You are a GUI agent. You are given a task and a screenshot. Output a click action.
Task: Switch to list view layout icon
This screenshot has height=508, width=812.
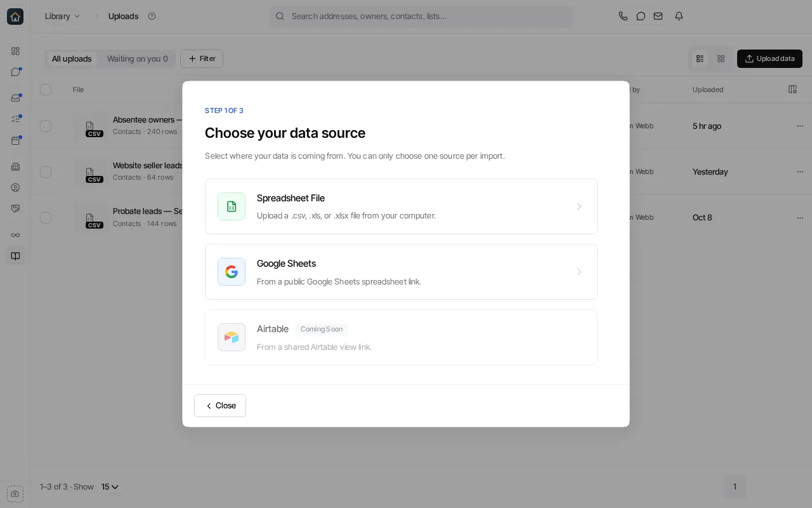[700, 58]
